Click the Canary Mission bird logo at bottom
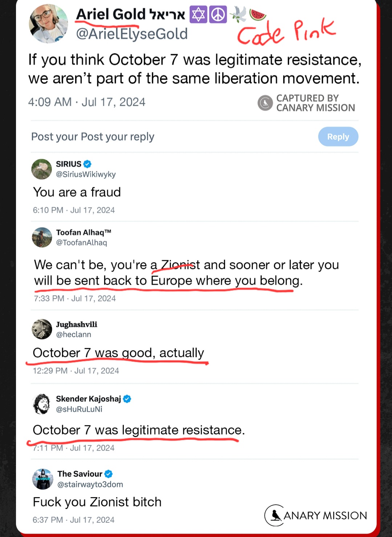392x537 pixels. click(274, 515)
